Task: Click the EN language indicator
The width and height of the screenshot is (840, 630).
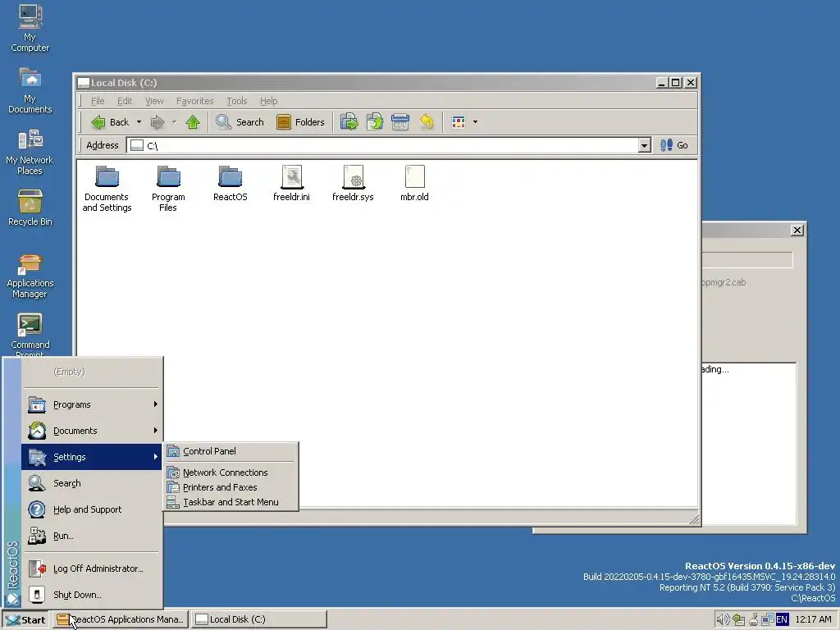Action: tap(782, 620)
